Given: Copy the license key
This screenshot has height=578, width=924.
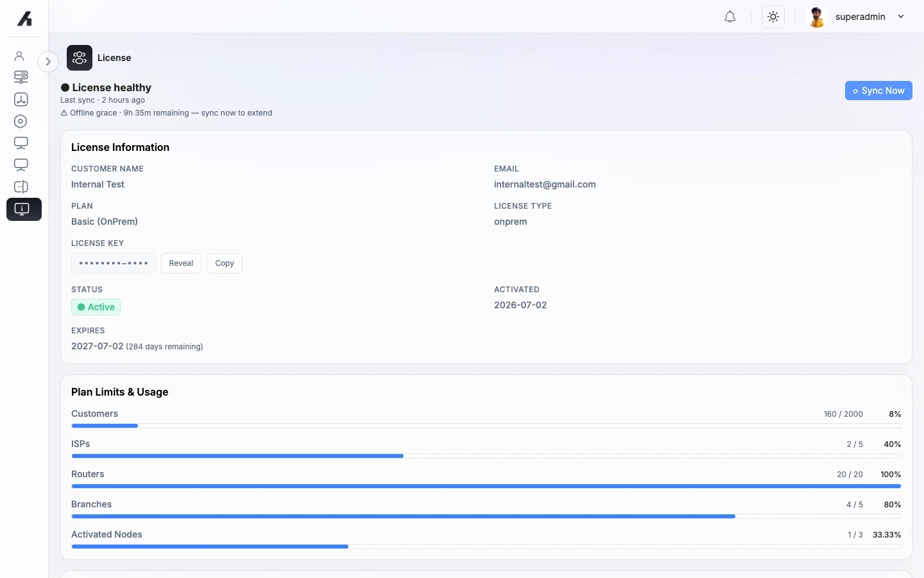Looking at the screenshot, I should (x=225, y=263).
